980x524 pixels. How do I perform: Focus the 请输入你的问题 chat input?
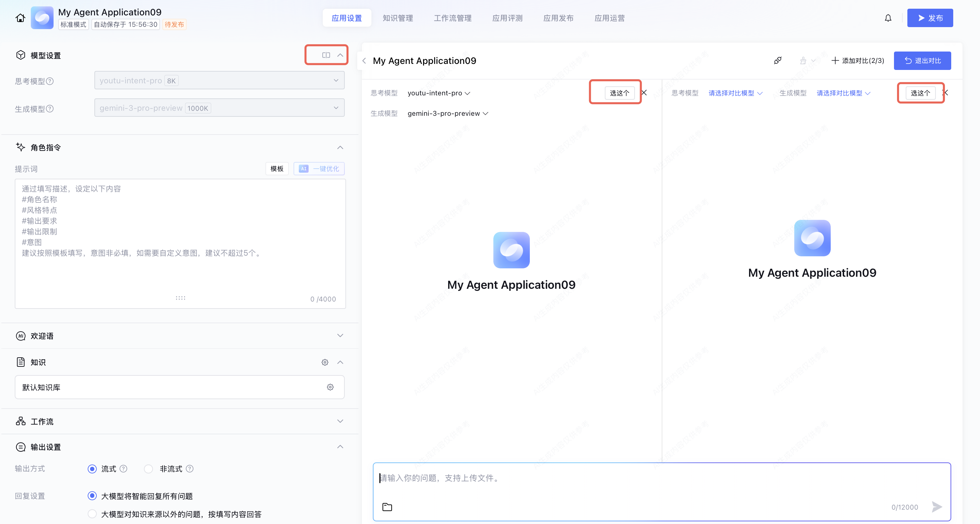pyautogui.click(x=647, y=478)
